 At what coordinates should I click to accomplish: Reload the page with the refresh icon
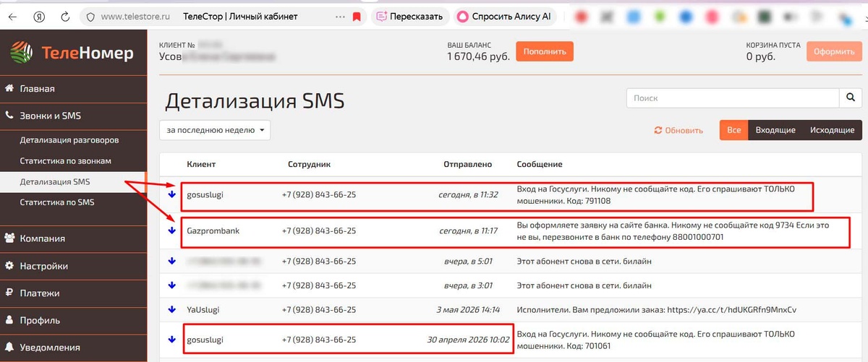[66, 16]
